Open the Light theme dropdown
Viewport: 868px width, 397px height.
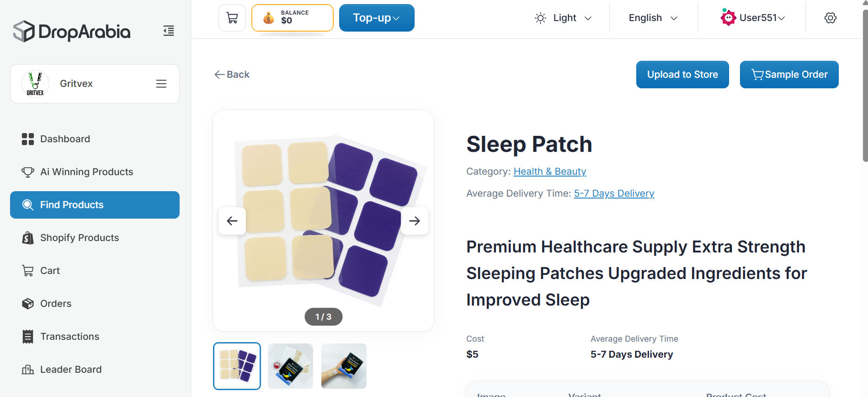563,18
